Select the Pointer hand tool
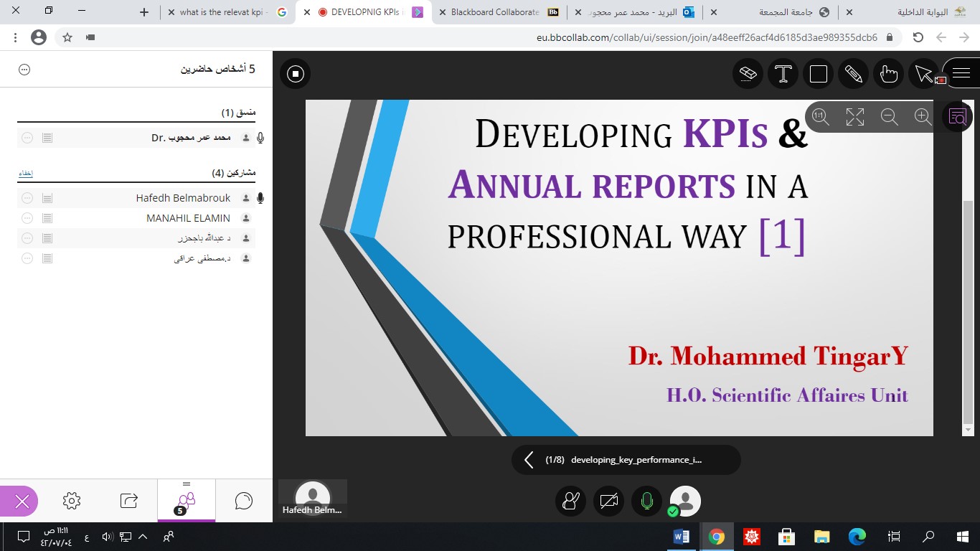The height and width of the screenshot is (551, 980). tap(888, 73)
